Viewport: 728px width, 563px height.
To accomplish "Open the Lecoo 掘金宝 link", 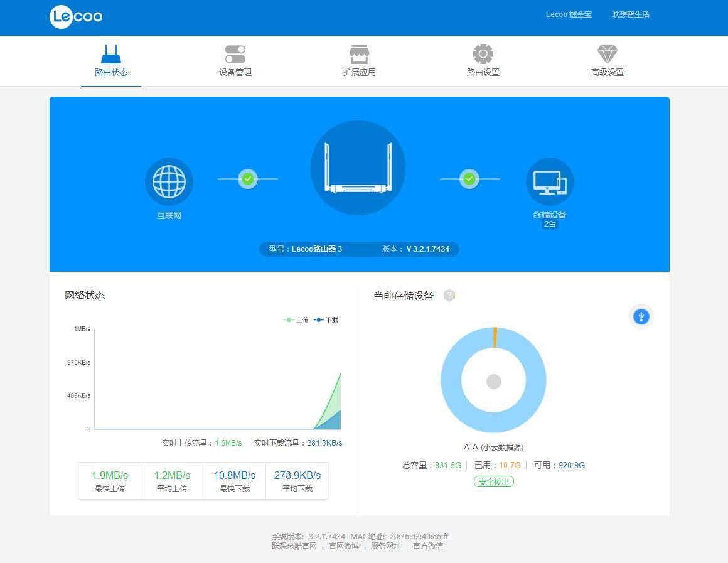I will (x=569, y=14).
